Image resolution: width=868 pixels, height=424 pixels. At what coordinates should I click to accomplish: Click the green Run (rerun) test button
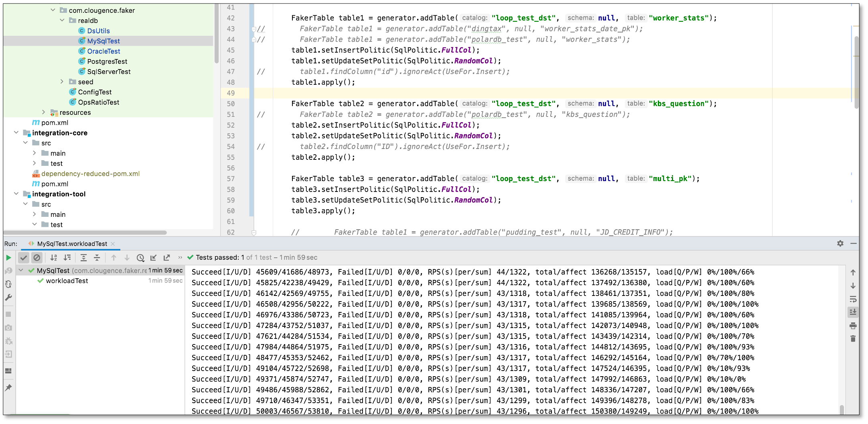[8, 258]
